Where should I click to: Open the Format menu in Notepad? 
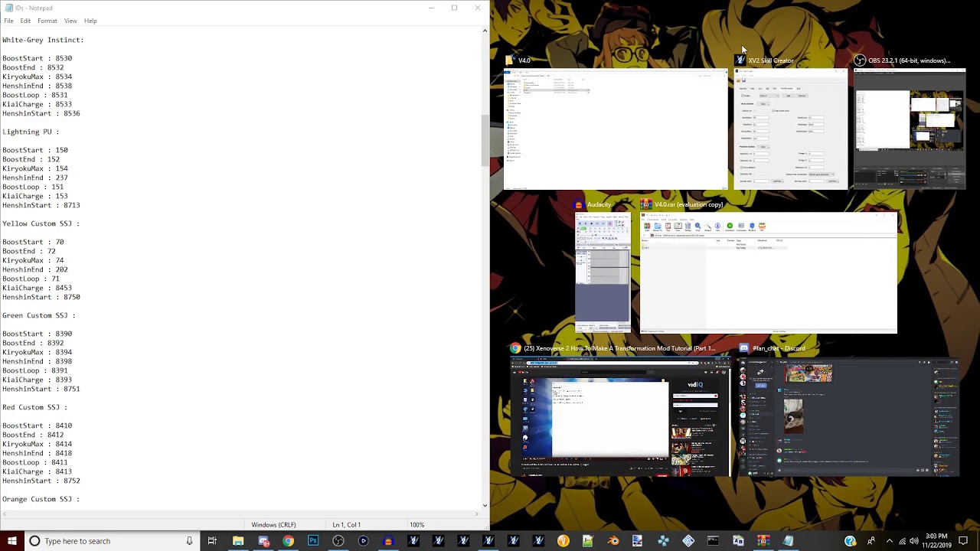coord(47,21)
